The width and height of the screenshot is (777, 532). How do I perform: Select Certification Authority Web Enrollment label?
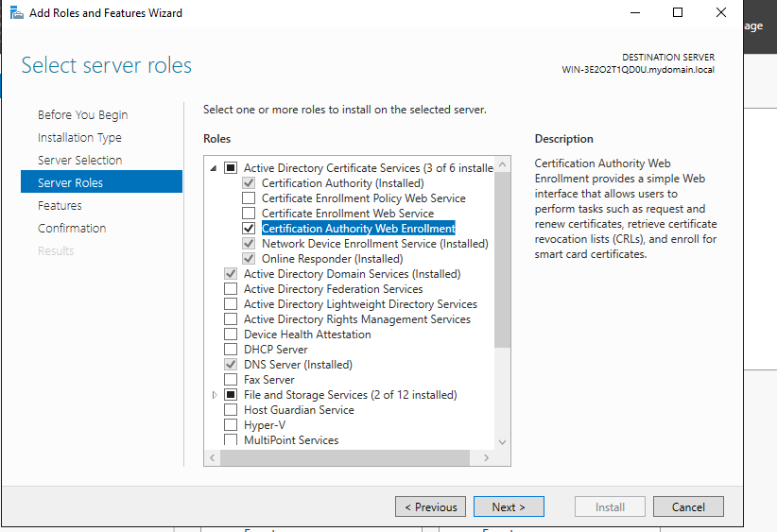(358, 229)
